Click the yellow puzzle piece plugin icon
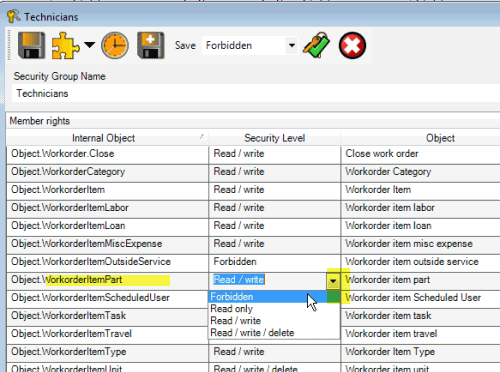Image resolution: width=500 pixels, height=372 pixels. point(65,46)
